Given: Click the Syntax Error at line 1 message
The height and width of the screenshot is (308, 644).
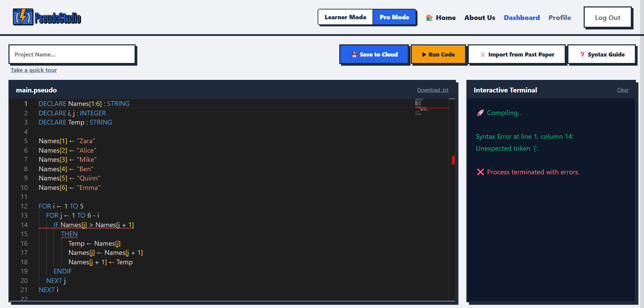Looking at the screenshot, I should [525, 136].
